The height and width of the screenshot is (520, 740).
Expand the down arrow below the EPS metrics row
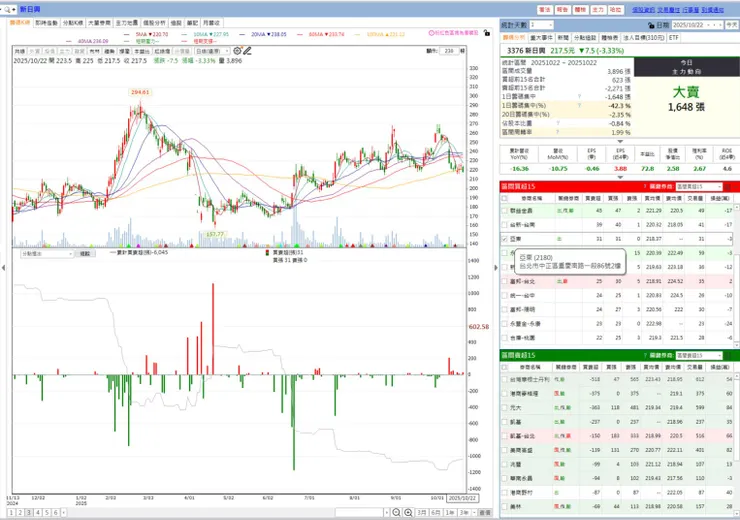pos(620,177)
